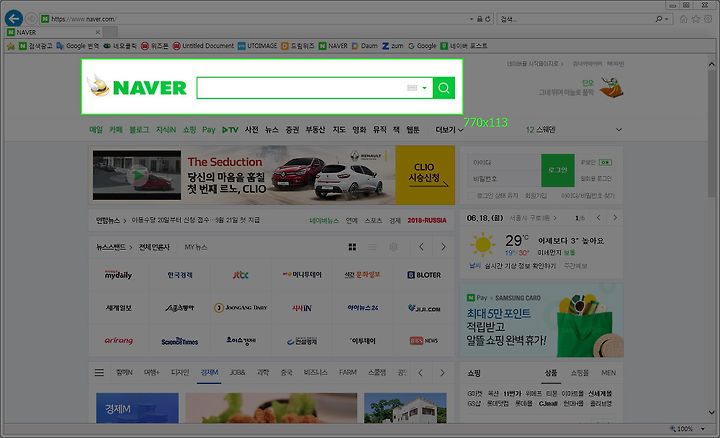Open the TV menu item
The image size is (720, 438).
point(230,130)
